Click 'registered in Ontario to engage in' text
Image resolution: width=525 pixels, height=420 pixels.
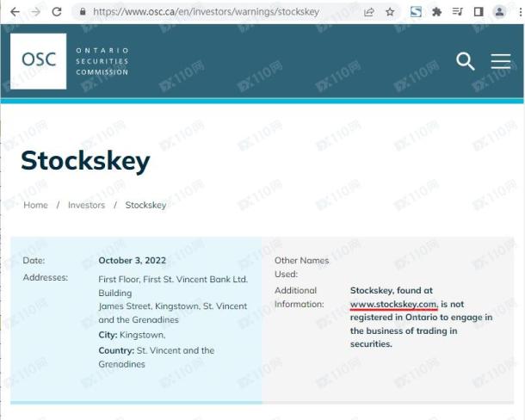pos(421,318)
